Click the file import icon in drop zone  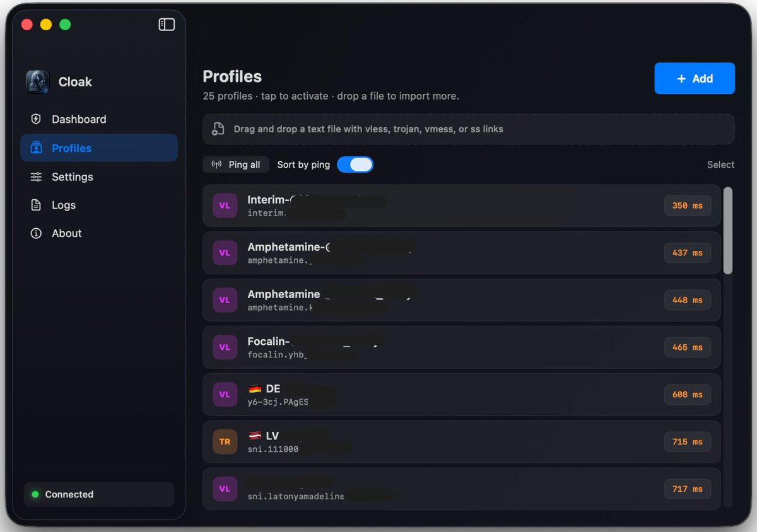pyautogui.click(x=218, y=129)
